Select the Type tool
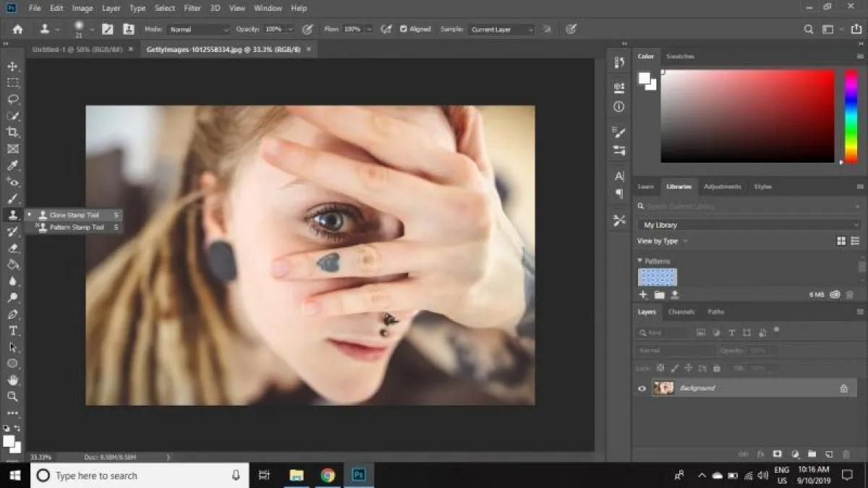The width and height of the screenshot is (868, 488). 12,330
